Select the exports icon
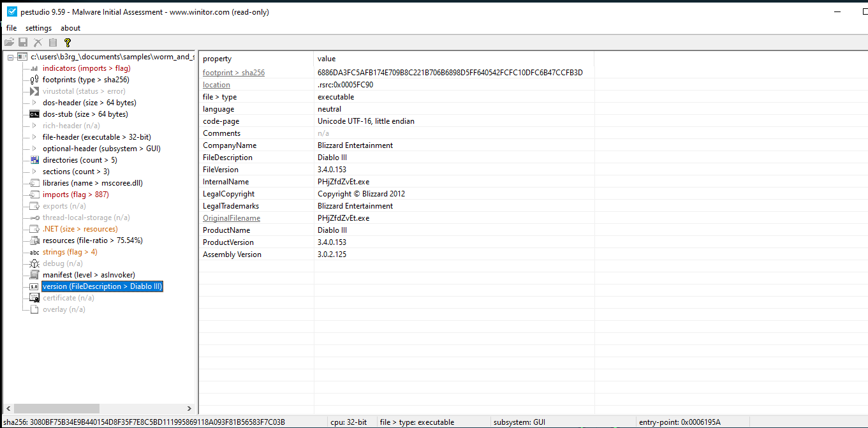Viewport: 868px width, 428px height. 34,206
